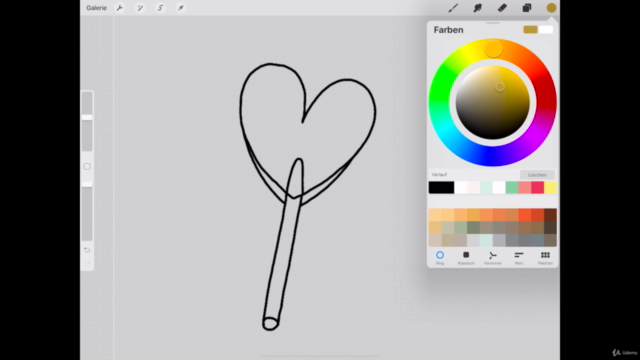Image resolution: width=640 pixels, height=360 pixels.
Task: Switch to the Klassisch color tab
Action: tap(466, 258)
